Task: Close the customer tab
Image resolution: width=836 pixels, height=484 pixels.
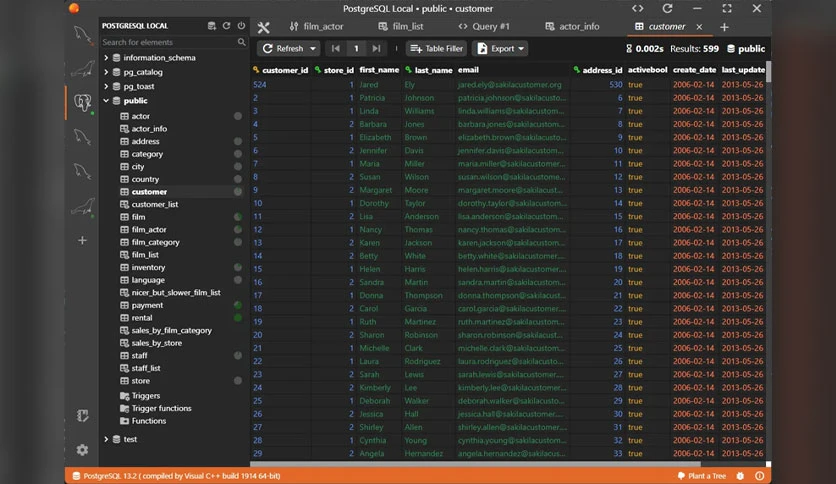Action: (x=699, y=27)
